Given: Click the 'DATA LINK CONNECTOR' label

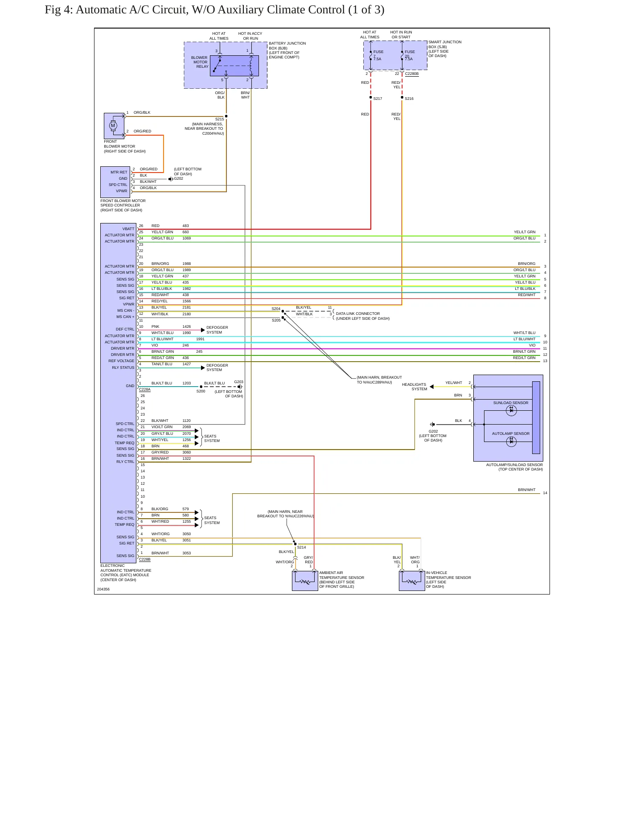Looking at the screenshot, I should pyautogui.click(x=358, y=314).
